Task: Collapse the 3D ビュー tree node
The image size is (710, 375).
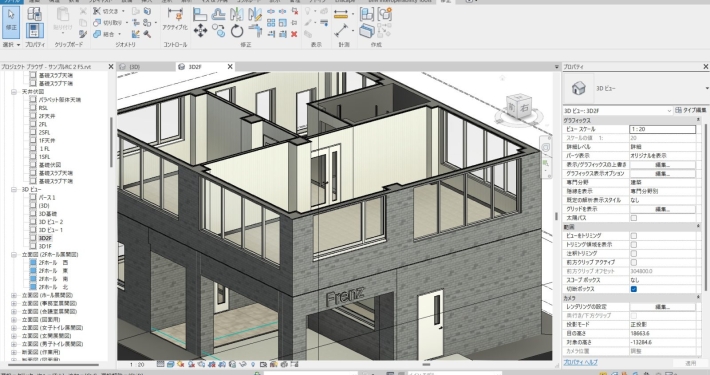Action: (x=14, y=189)
